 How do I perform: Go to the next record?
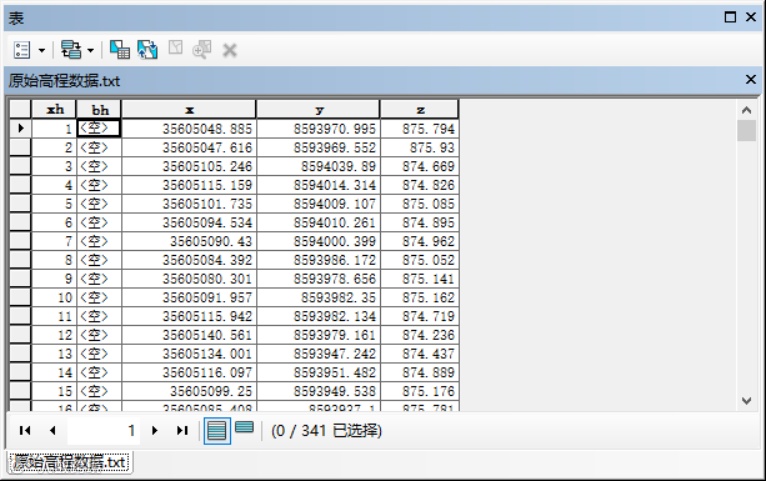154,430
